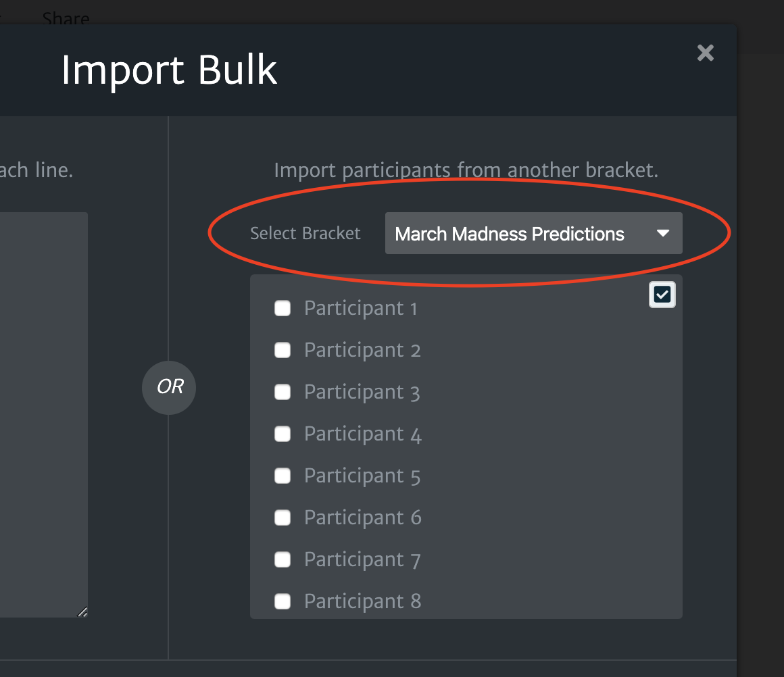Check the Participant 6 checkbox
Screen dimensions: 784x677
click(x=283, y=518)
